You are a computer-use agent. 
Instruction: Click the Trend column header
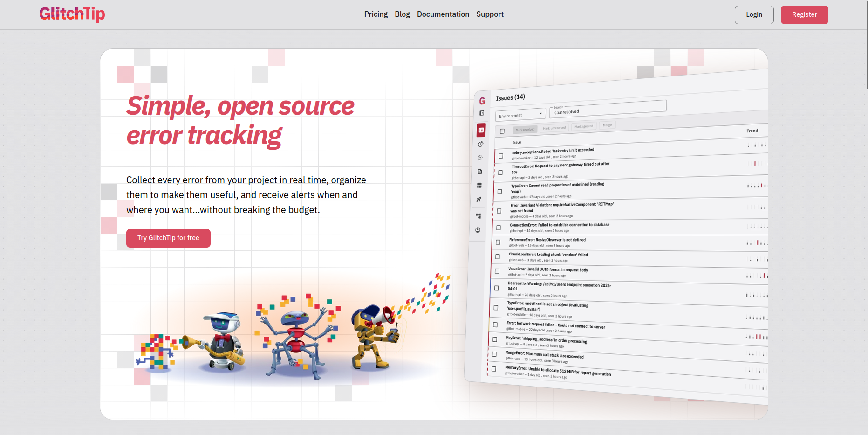(x=752, y=131)
